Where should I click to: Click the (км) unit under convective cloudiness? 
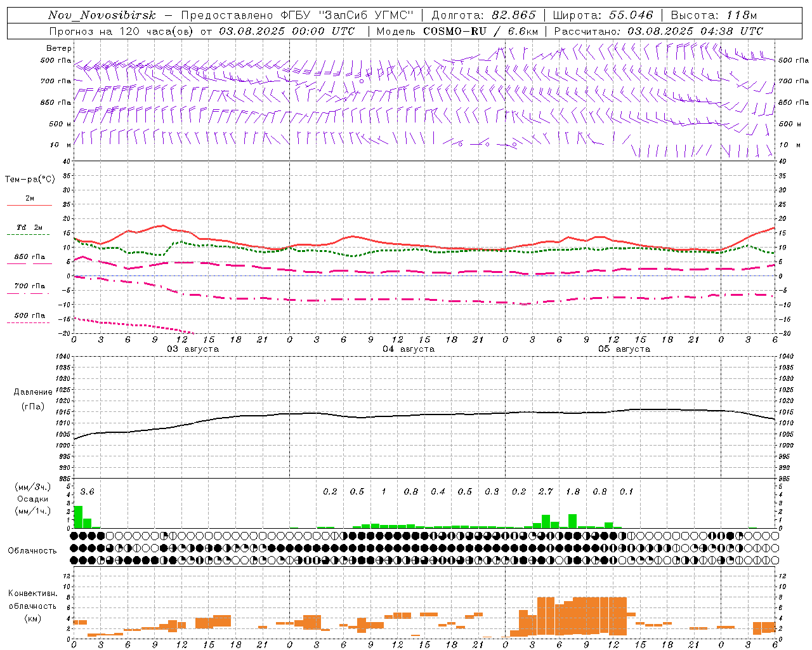[x=32, y=618]
